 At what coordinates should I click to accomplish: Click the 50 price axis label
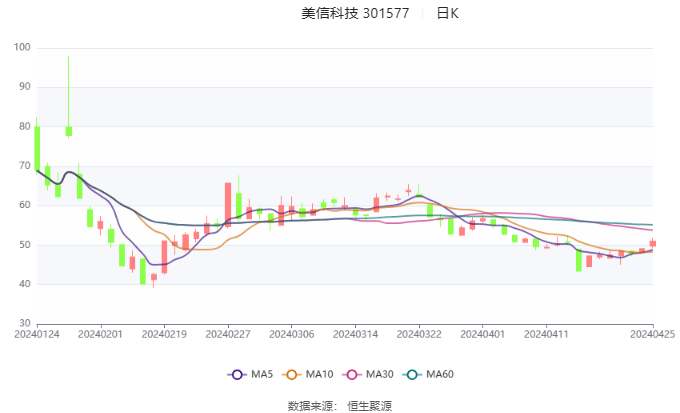[25, 245]
